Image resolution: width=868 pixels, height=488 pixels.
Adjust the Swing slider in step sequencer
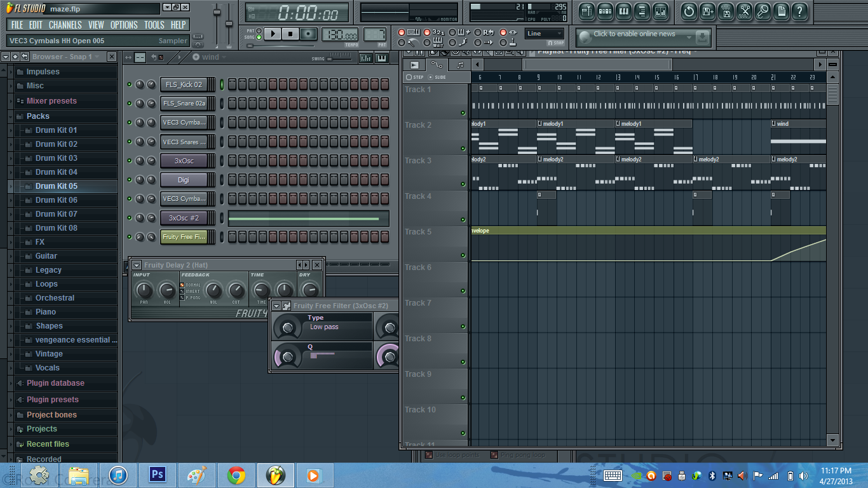click(x=340, y=57)
